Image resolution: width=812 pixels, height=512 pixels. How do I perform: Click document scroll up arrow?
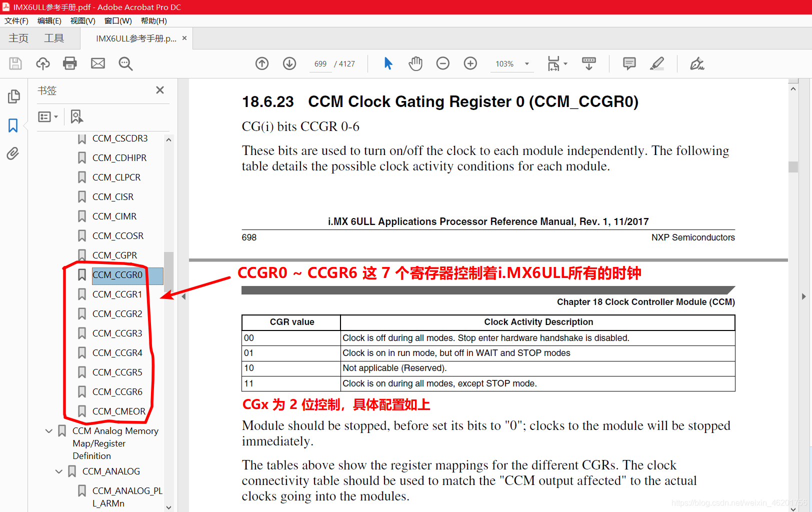[x=793, y=88]
